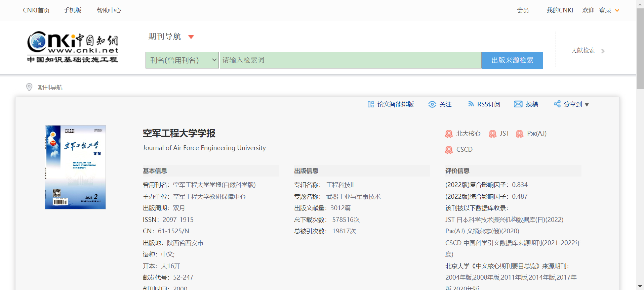Go to CNKI首页 in top menu
Viewport: 644px width, 290px height.
click(36, 10)
